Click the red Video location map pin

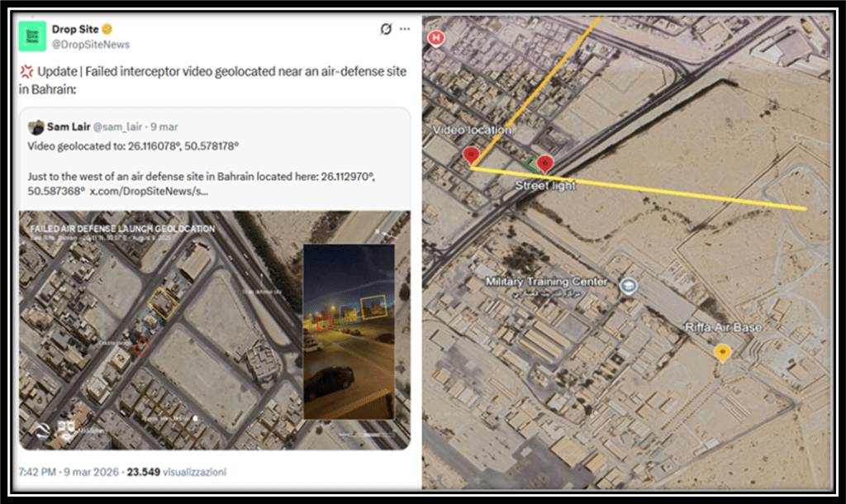coord(471,155)
